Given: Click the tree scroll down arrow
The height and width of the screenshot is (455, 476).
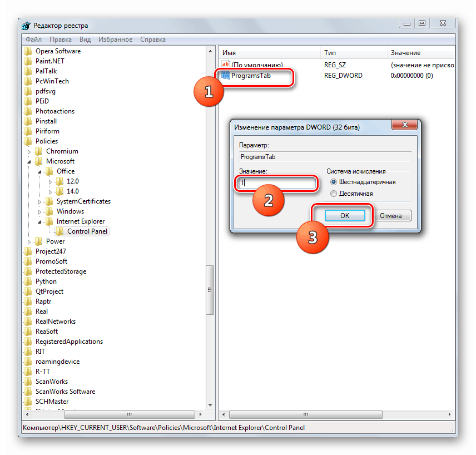Looking at the screenshot, I should point(210,405).
